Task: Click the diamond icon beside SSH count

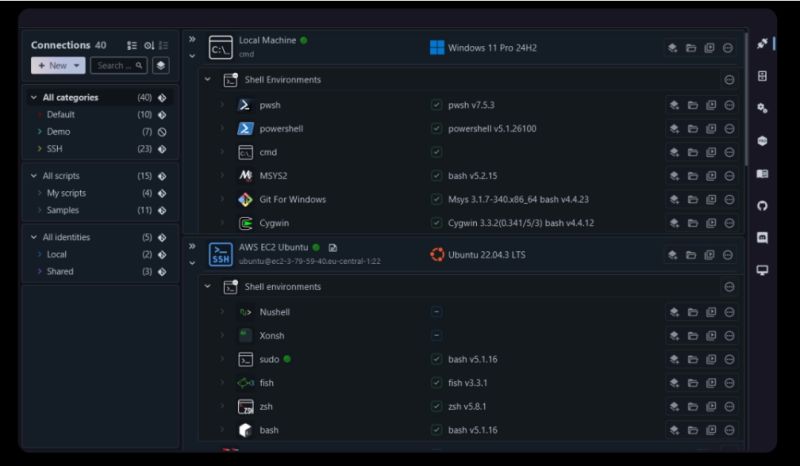Action: tap(162, 149)
